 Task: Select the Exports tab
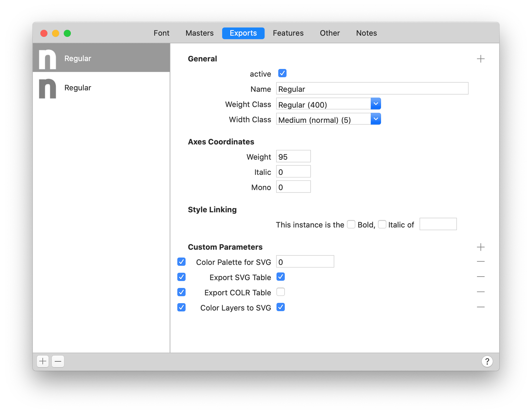[243, 33]
